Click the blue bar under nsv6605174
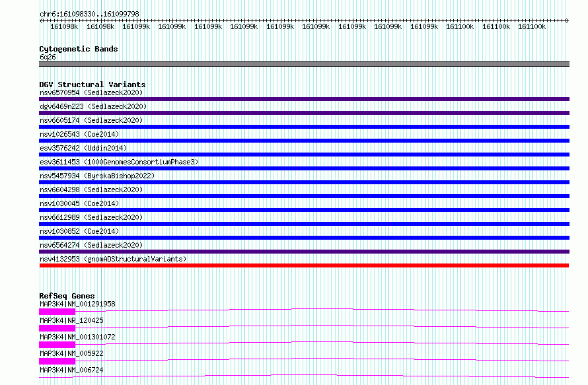588x385 pixels. (304, 127)
